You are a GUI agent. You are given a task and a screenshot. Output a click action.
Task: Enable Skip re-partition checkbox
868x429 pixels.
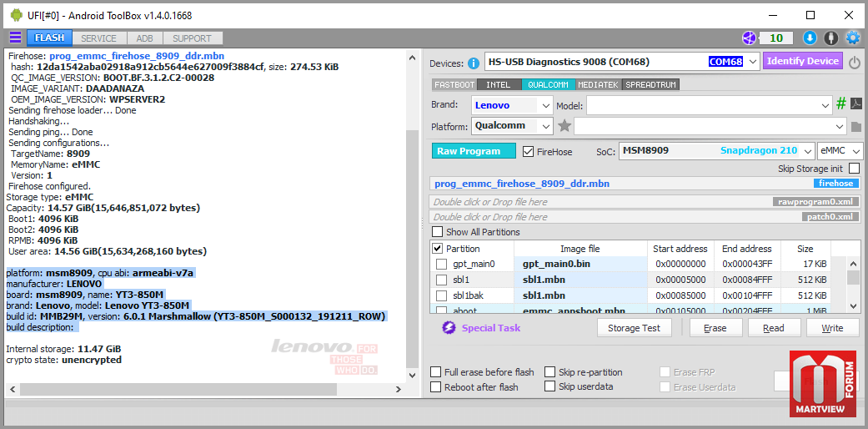click(549, 372)
